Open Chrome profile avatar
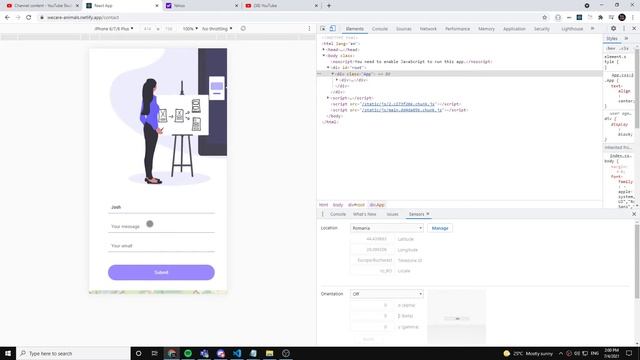The width and height of the screenshot is (640, 360). (622, 17)
